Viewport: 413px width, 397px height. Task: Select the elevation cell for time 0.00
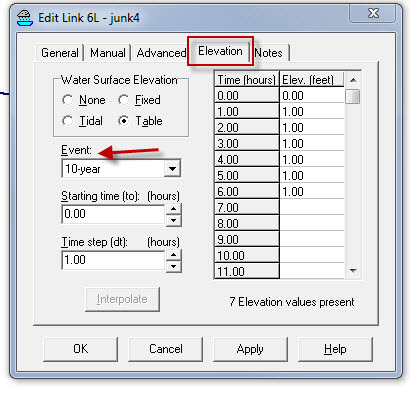(312, 95)
